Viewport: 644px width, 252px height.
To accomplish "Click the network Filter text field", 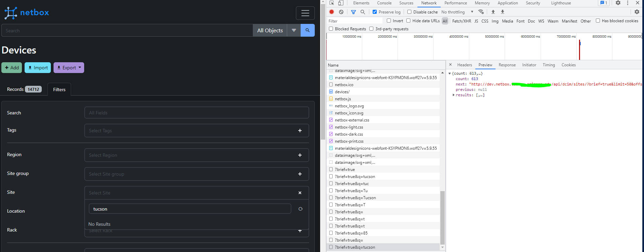I will 355,21.
